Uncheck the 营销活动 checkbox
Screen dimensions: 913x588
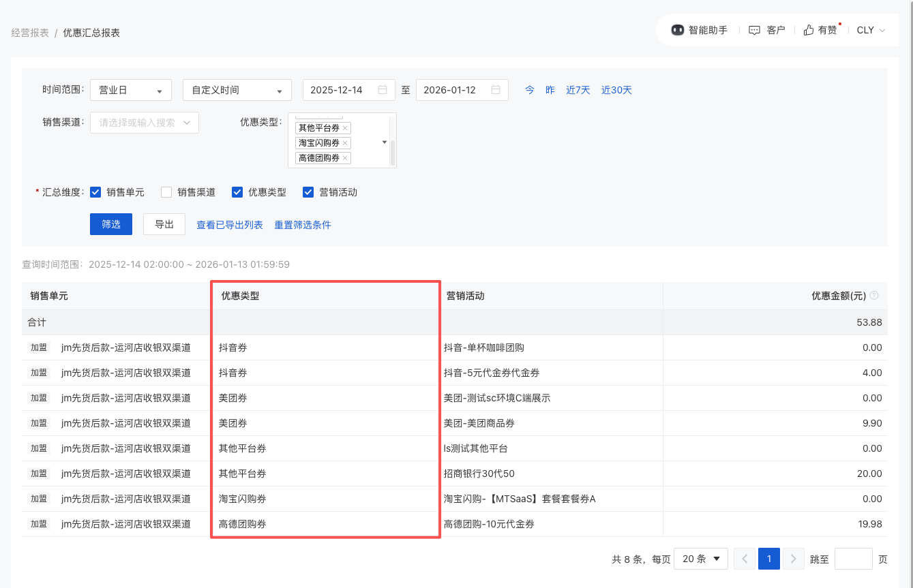click(308, 192)
